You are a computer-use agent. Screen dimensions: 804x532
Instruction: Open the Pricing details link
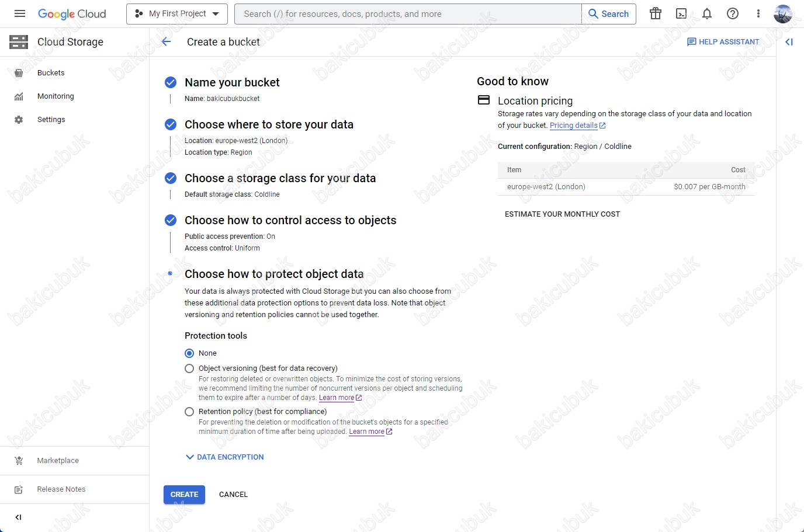[x=577, y=126]
